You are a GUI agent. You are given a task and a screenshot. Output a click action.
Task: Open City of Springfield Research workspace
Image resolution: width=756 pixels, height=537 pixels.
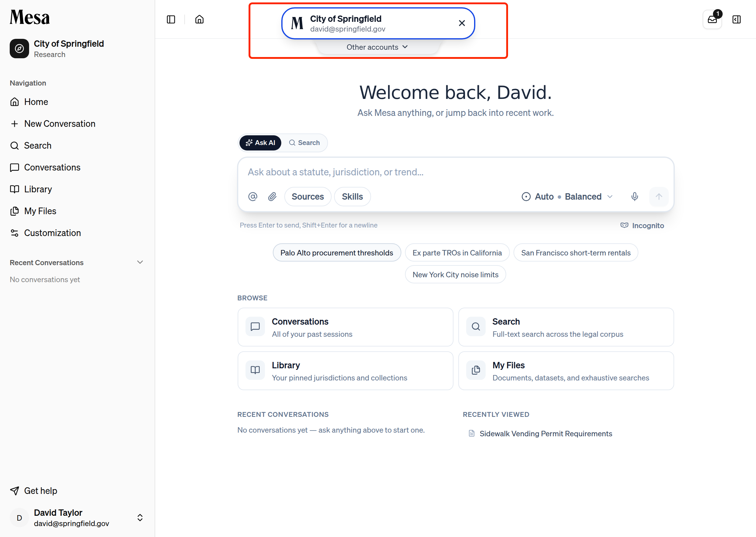click(x=77, y=49)
